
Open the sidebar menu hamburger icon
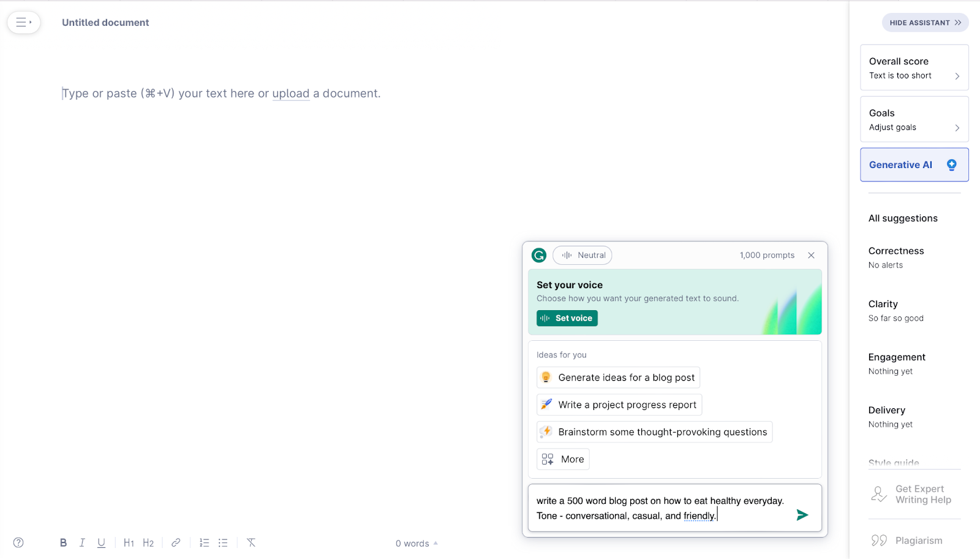coord(23,23)
